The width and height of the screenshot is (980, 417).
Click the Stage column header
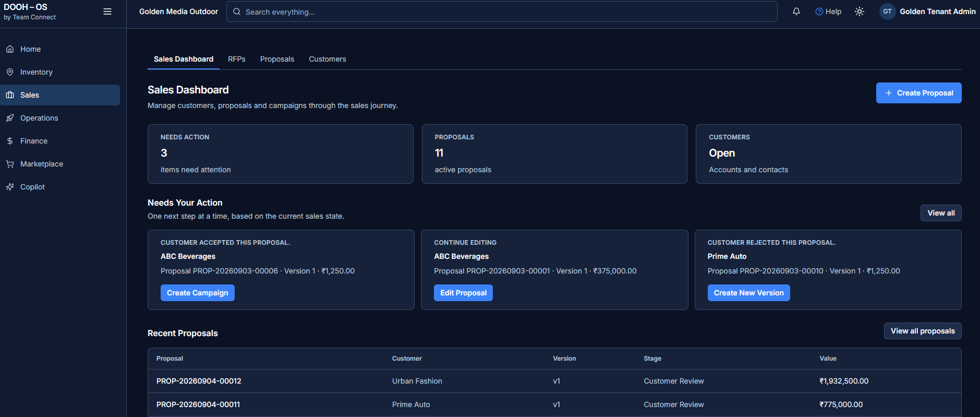point(652,359)
